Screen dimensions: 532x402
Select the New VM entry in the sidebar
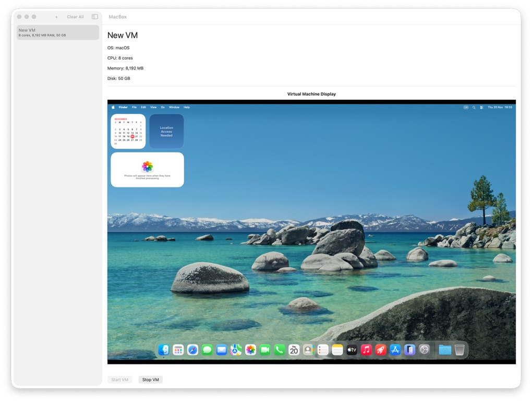[x=57, y=32]
